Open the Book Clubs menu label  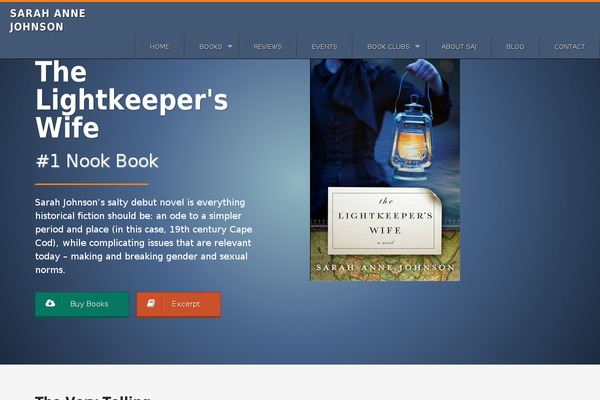click(x=388, y=47)
